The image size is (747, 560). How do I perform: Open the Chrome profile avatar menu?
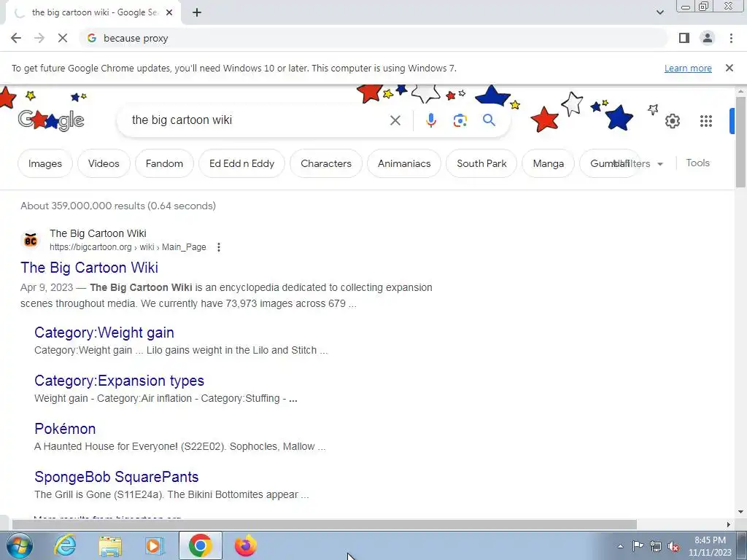coord(708,38)
